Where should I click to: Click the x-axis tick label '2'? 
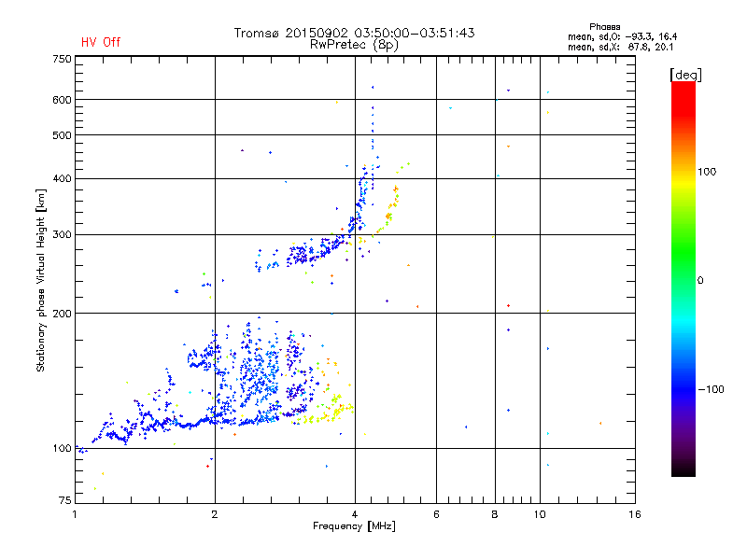coord(215,514)
